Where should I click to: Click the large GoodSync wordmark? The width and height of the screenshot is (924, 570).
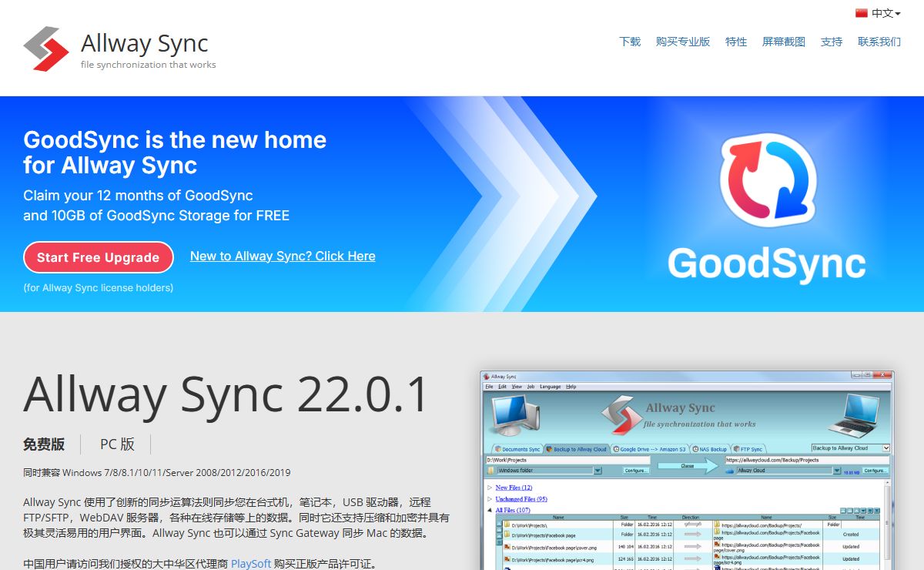[x=767, y=264]
